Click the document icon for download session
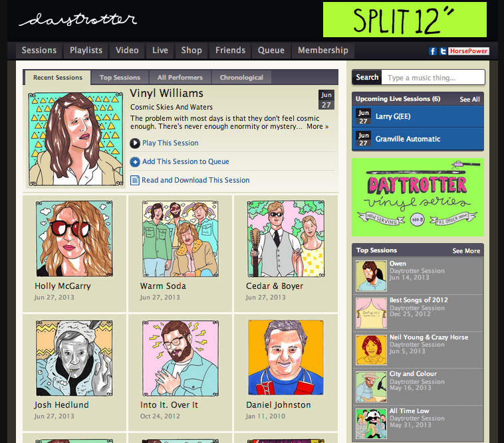This screenshot has height=443, width=504. pos(135,181)
